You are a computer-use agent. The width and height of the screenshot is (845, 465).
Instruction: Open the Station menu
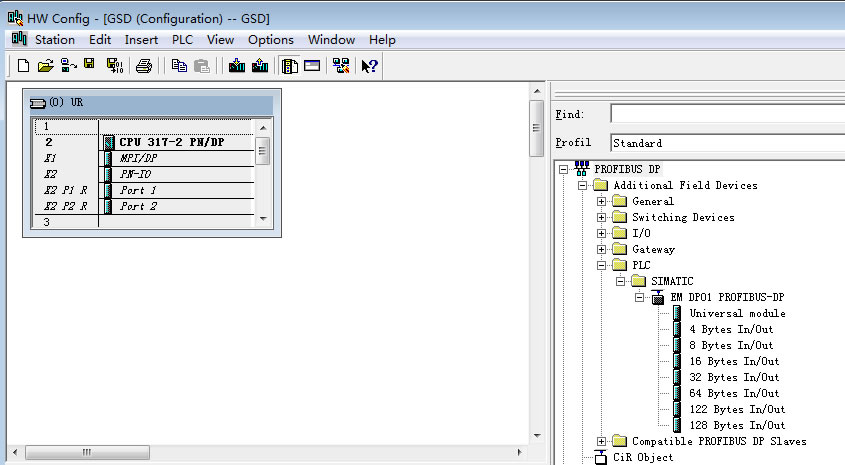point(55,39)
